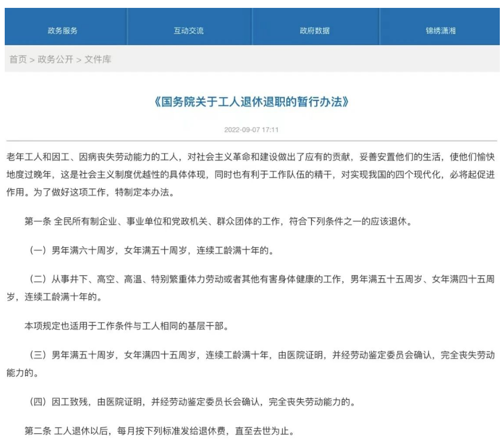Viewport: 504px width, 441px height.
Task: Click the 第一条 全民所有制企业 paragraph
Action: point(219,222)
